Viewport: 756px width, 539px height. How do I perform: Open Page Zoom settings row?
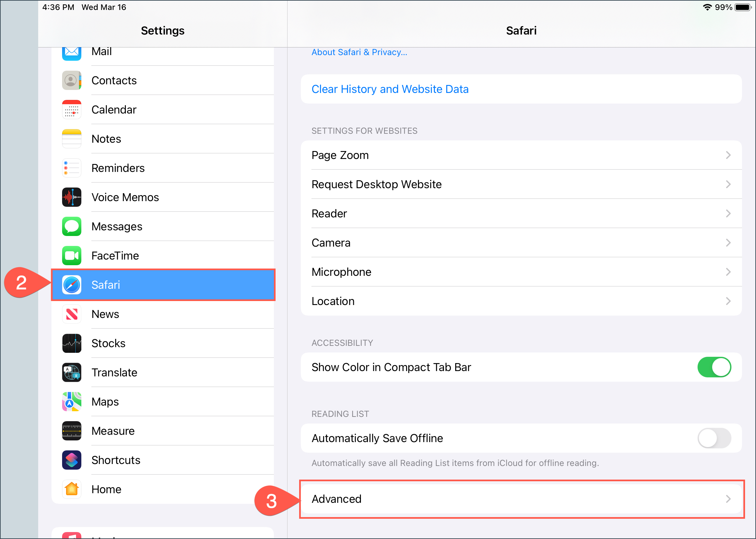(x=521, y=155)
